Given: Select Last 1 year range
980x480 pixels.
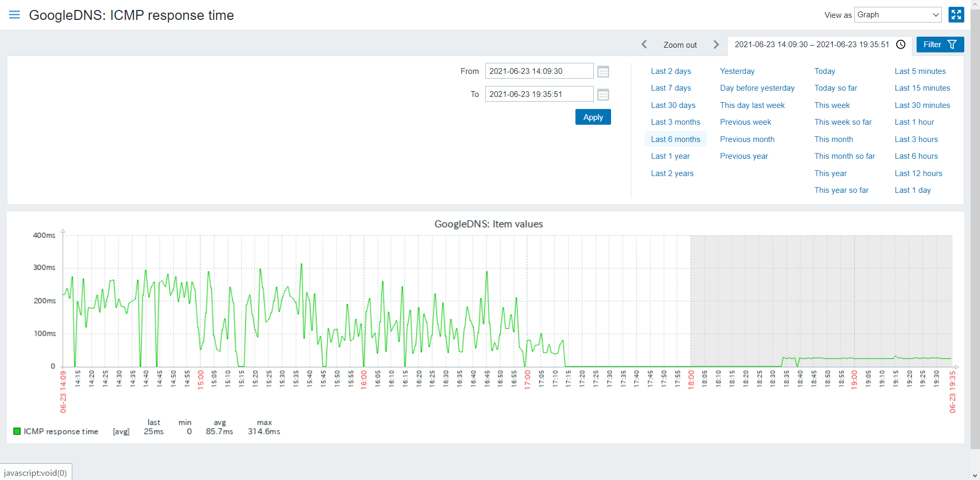Looking at the screenshot, I should [670, 156].
